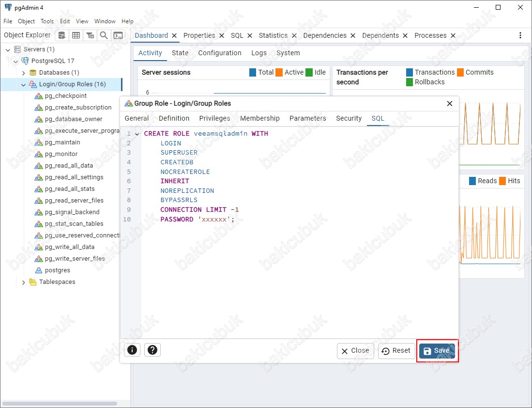Screen dimensions: 532x408
Task: Close the Properties tab
Action: click(x=222, y=36)
